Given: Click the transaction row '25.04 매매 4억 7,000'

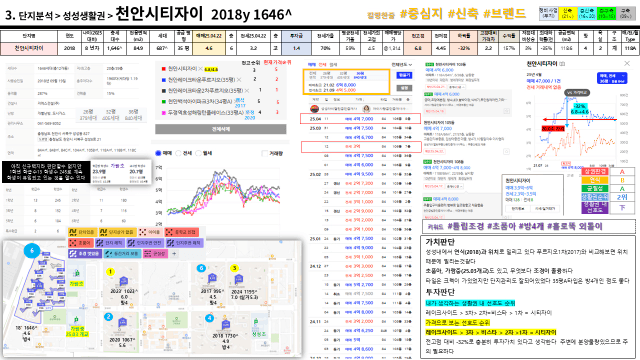Looking at the screenshot, I should 360,119.
